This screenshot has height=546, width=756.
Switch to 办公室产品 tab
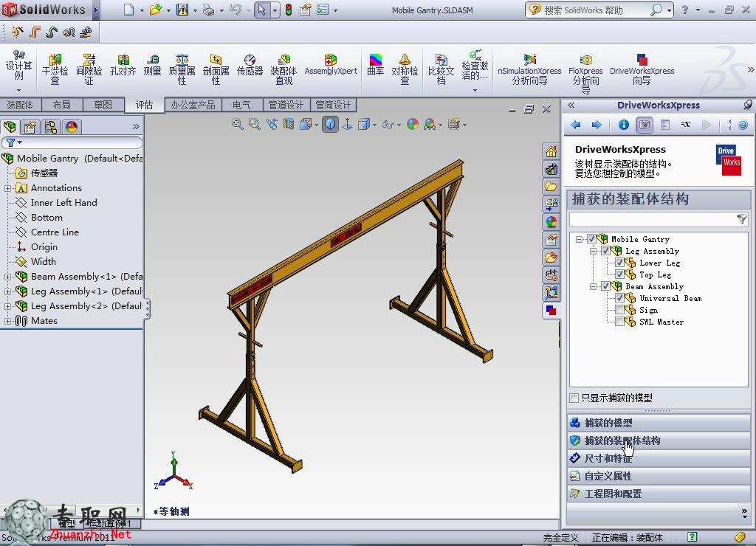(193, 105)
